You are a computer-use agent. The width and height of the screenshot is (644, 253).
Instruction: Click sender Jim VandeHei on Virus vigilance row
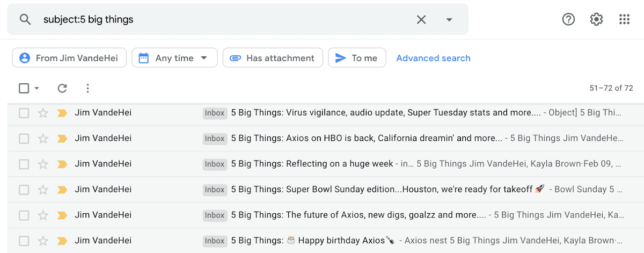point(103,113)
